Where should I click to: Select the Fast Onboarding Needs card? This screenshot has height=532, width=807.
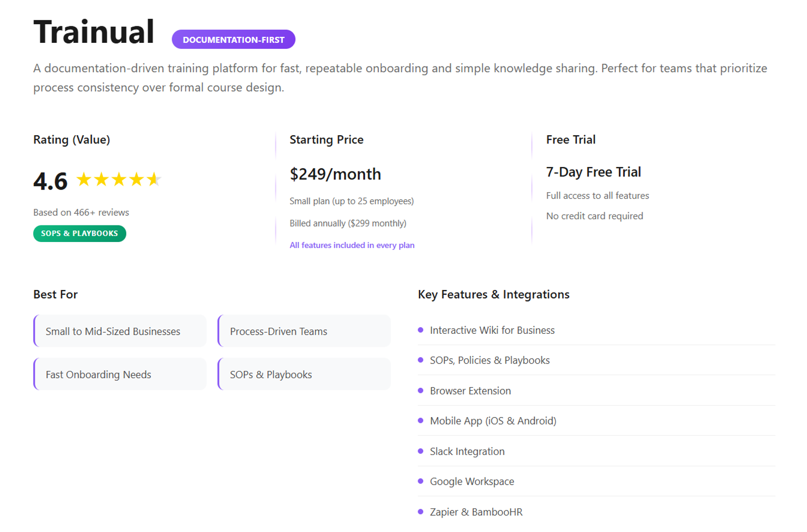120,374
